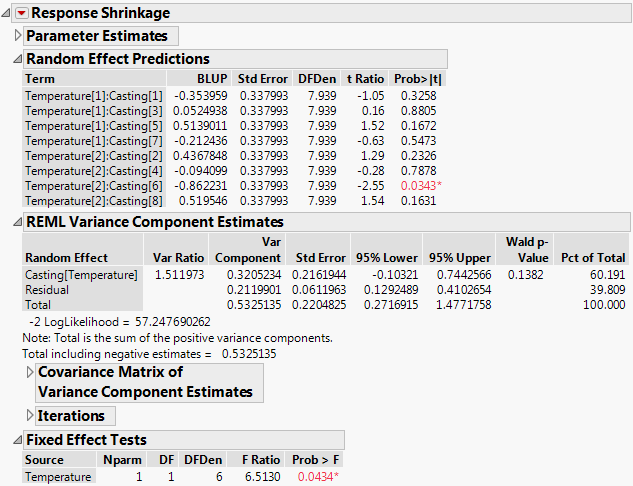Expand Covariance Matrix of Variance Component Estimates
This screenshot has height=486, width=633.
click(x=30, y=372)
